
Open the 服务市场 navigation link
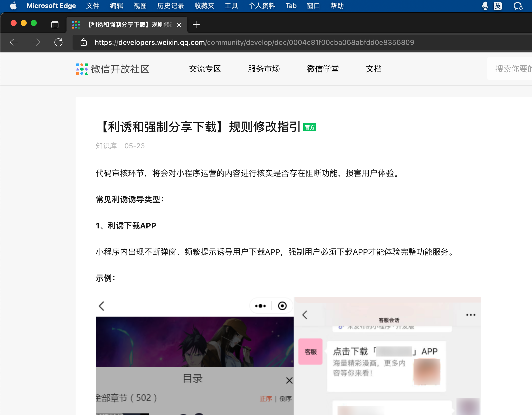pos(264,69)
